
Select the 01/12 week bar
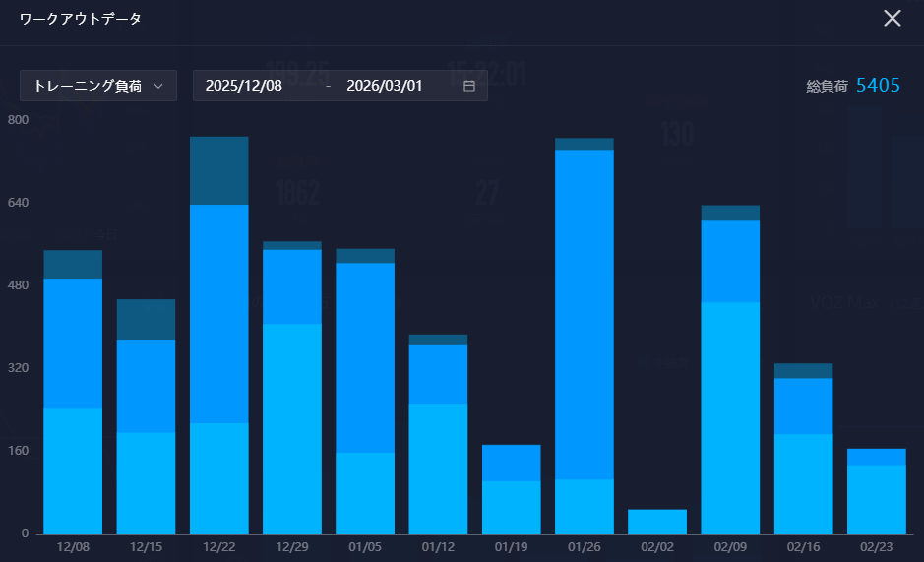tap(438, 435)
